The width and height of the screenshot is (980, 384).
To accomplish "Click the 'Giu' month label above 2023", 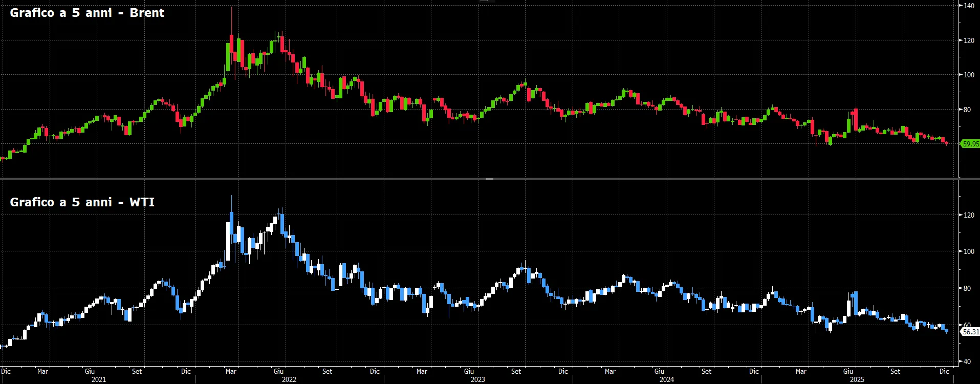I will (x=469, y=371).
